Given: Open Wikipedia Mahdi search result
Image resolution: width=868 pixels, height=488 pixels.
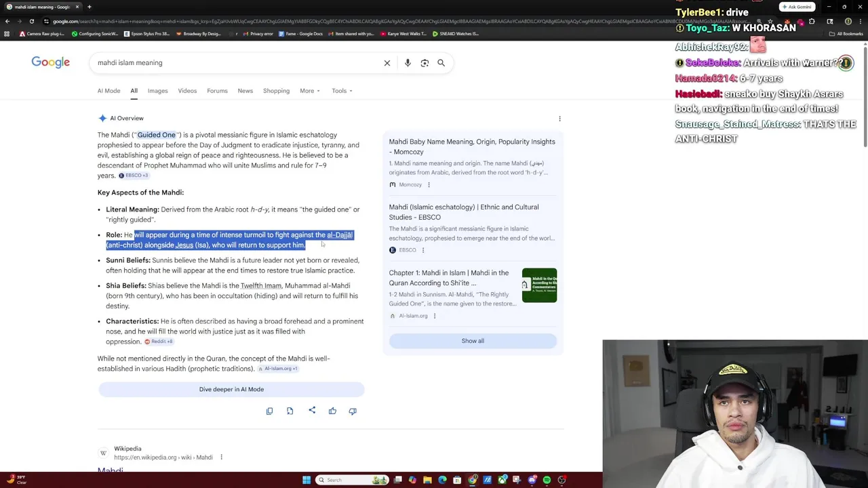Looking at the screenshot, I should coord(110,470).
